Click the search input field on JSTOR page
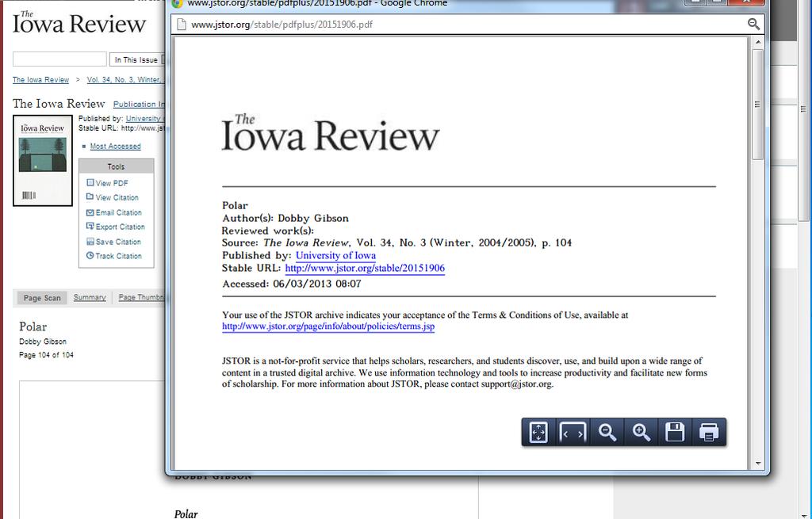This screenshot has height=519, width=812. click(x=59, y=59)
